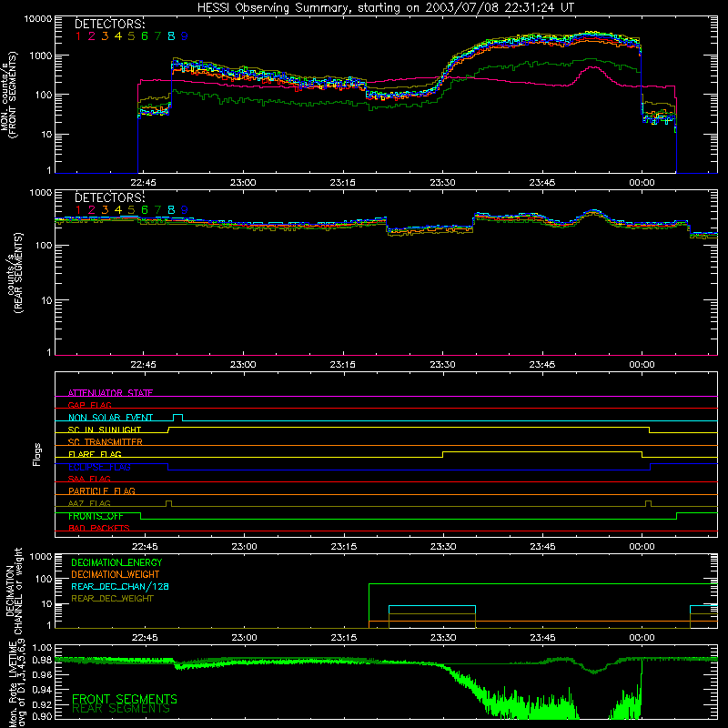
Task: Click DETECTORS: label in rear segments panel
Action: [109, 197]
